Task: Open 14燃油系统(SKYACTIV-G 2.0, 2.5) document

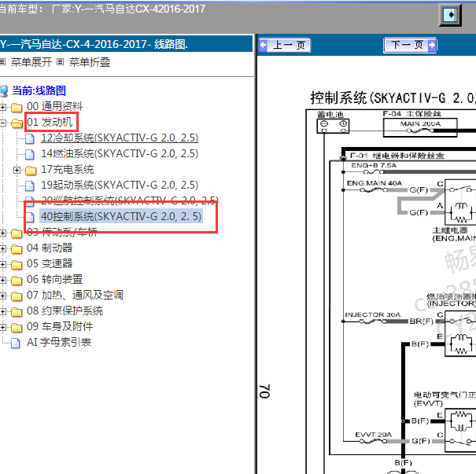Action: 120,154
